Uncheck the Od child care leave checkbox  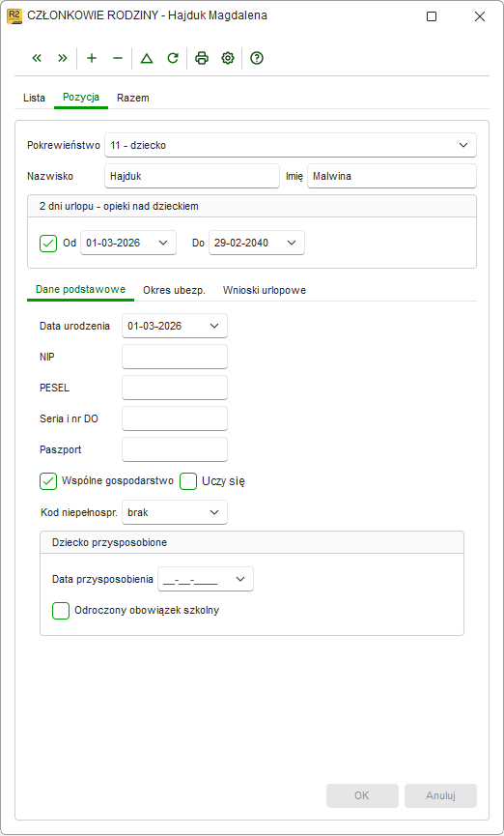pyautogui.click(x=48, y=244)
